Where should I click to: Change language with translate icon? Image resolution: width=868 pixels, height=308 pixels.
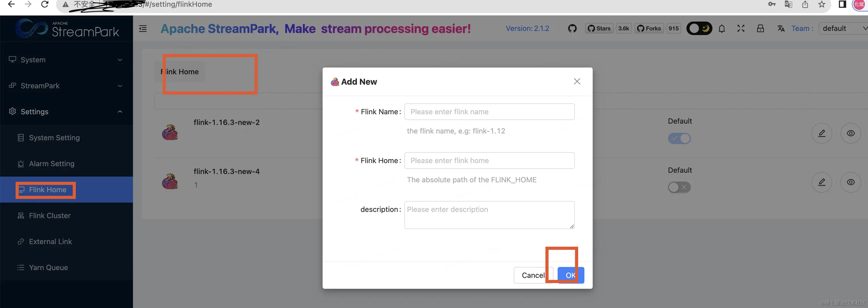point(781,29)
